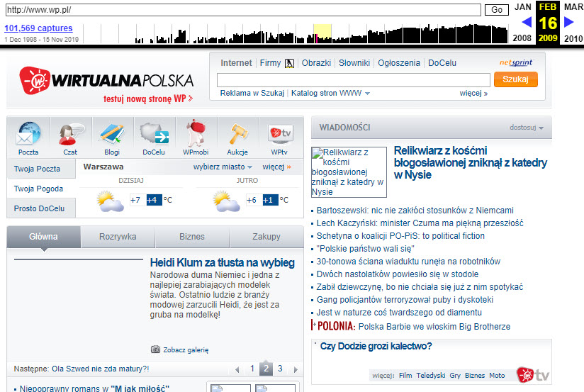Select the Internet search category
This screenshot has height=392, width=584.
(236, 63)
